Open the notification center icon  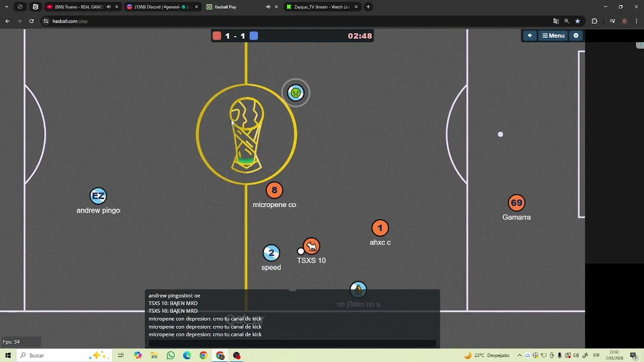tap(633, 355)
